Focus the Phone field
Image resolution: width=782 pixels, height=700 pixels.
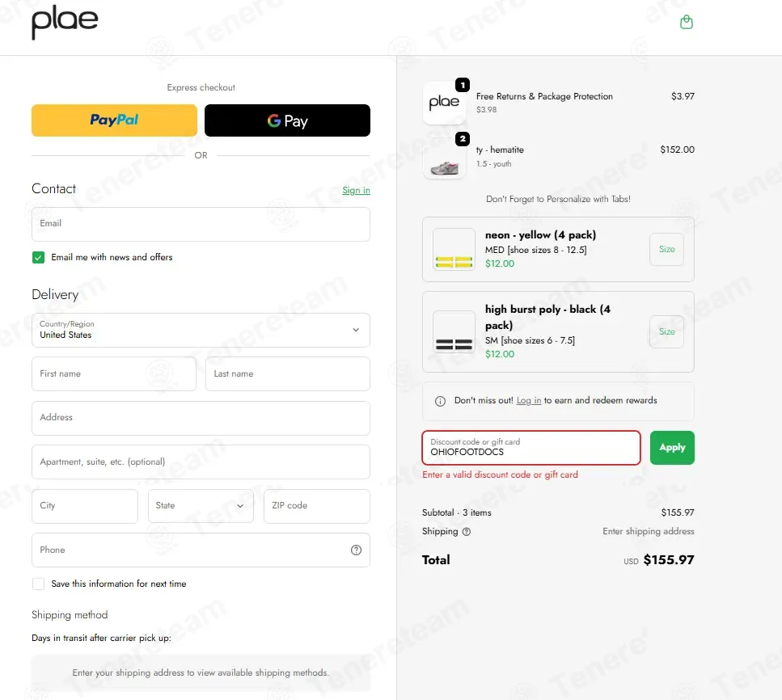201,550
